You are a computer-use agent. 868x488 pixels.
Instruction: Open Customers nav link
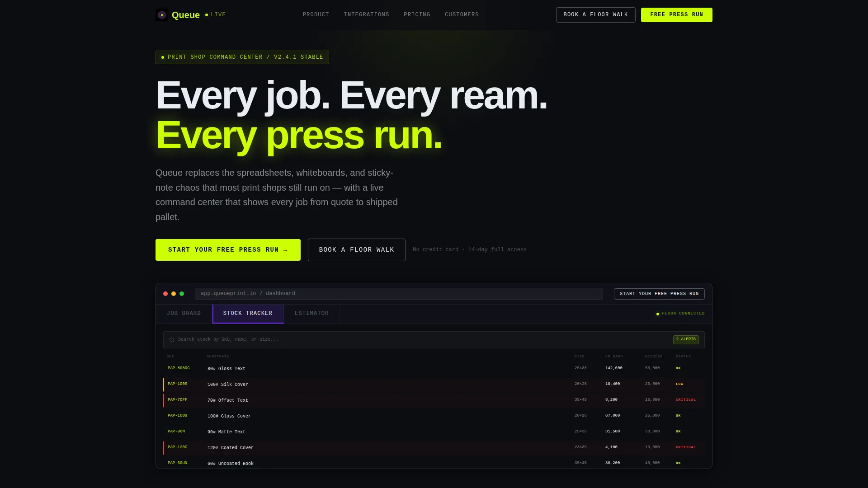pos(462,15)
